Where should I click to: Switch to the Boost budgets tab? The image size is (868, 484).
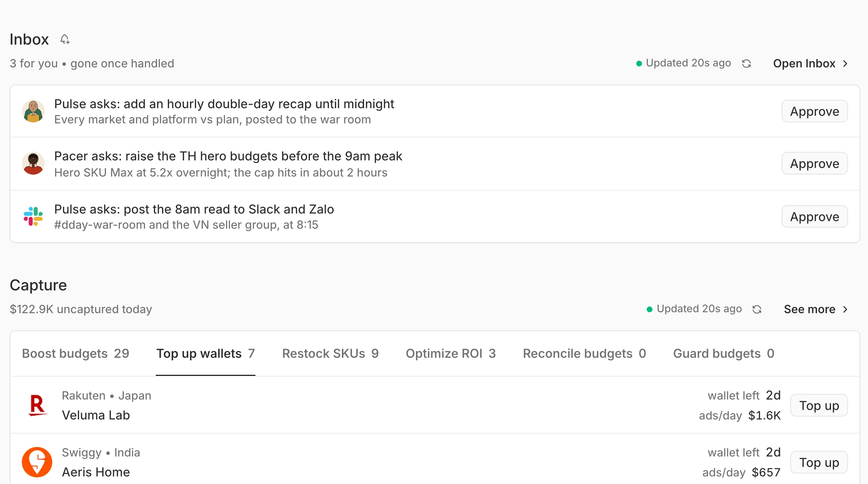pos(75,353)
